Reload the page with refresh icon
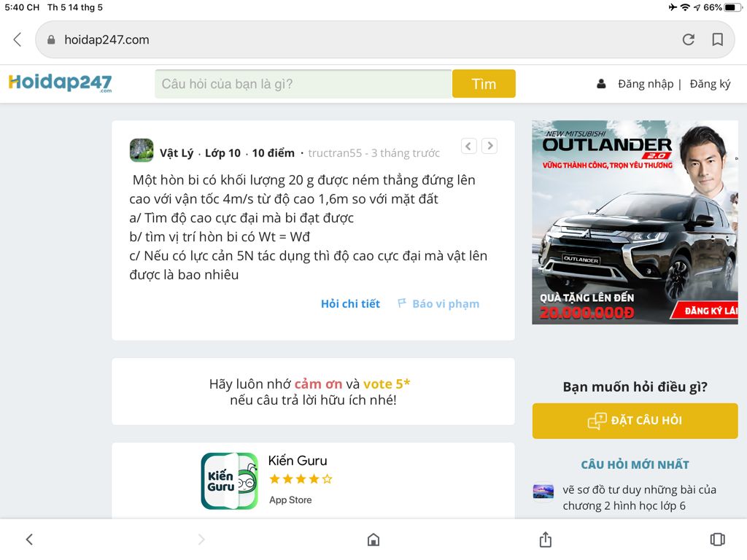 [689, 39]
